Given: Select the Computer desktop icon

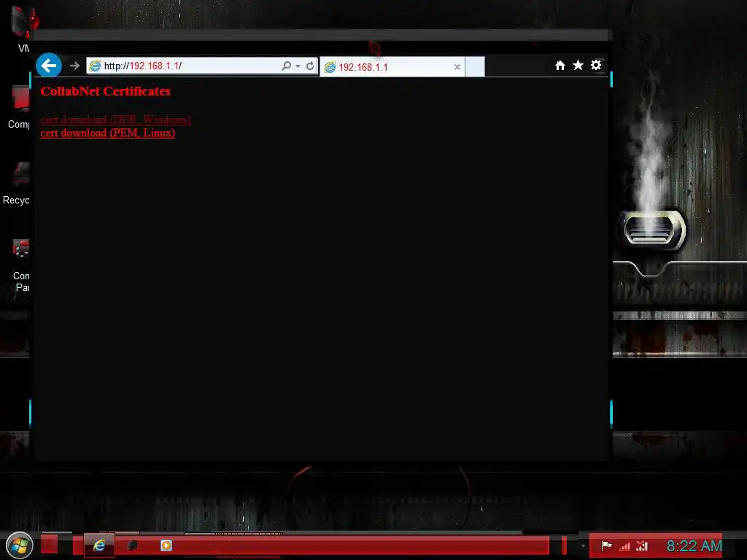Looking at the screenshot, I should [x=19, y=107].
